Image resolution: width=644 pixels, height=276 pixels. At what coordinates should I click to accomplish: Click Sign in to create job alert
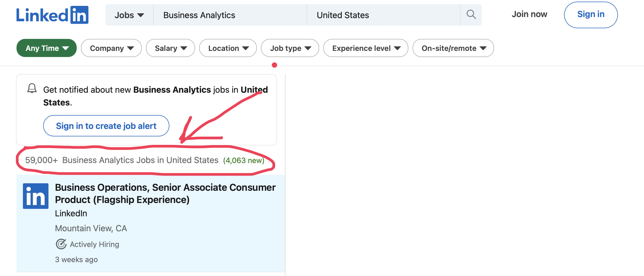[x=106, y=126]
